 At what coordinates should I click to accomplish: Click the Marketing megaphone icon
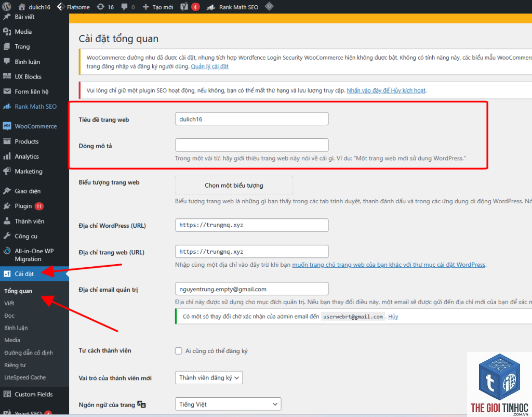tap(7, 171)
